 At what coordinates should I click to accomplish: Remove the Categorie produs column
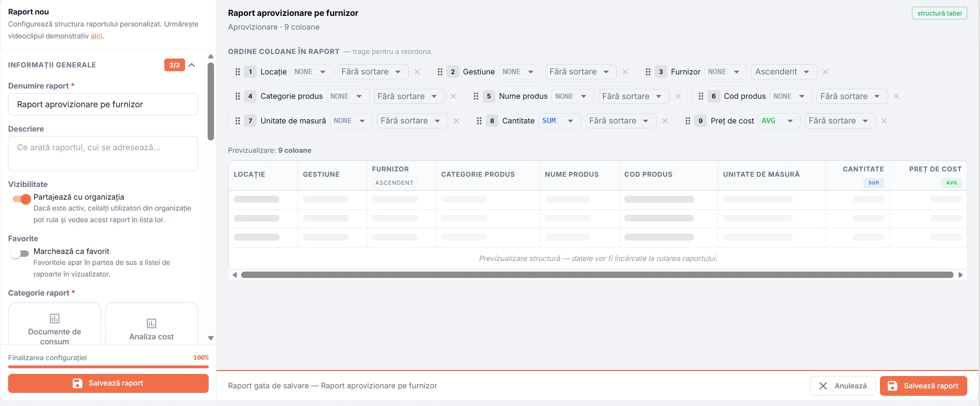pos(453,96)
